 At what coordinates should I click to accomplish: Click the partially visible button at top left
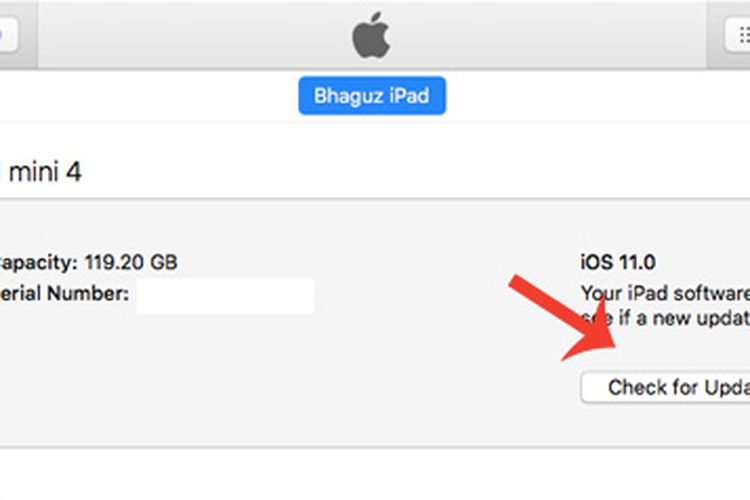(x=9, y=34)
